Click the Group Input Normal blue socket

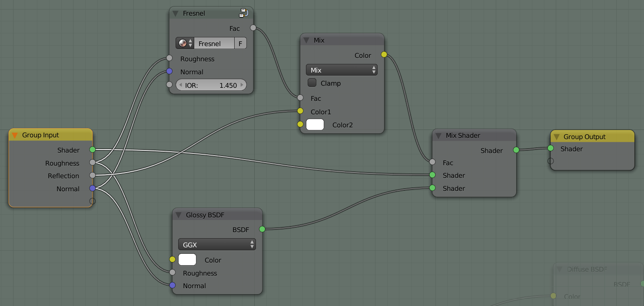point(92,188)
